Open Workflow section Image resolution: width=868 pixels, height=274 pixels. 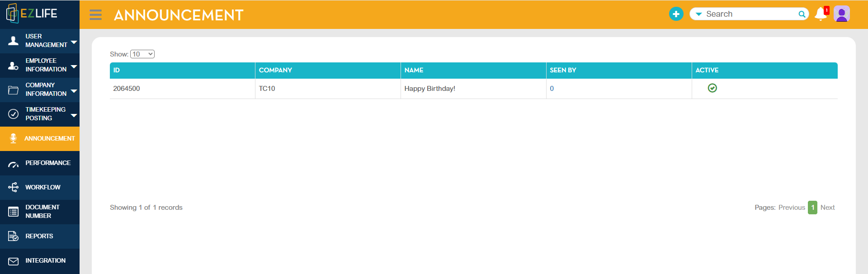coord(40,187)
